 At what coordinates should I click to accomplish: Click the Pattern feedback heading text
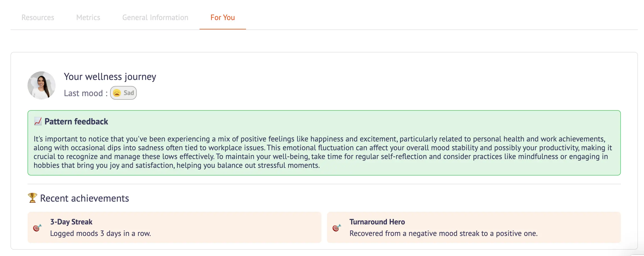[x=76, y=121]
